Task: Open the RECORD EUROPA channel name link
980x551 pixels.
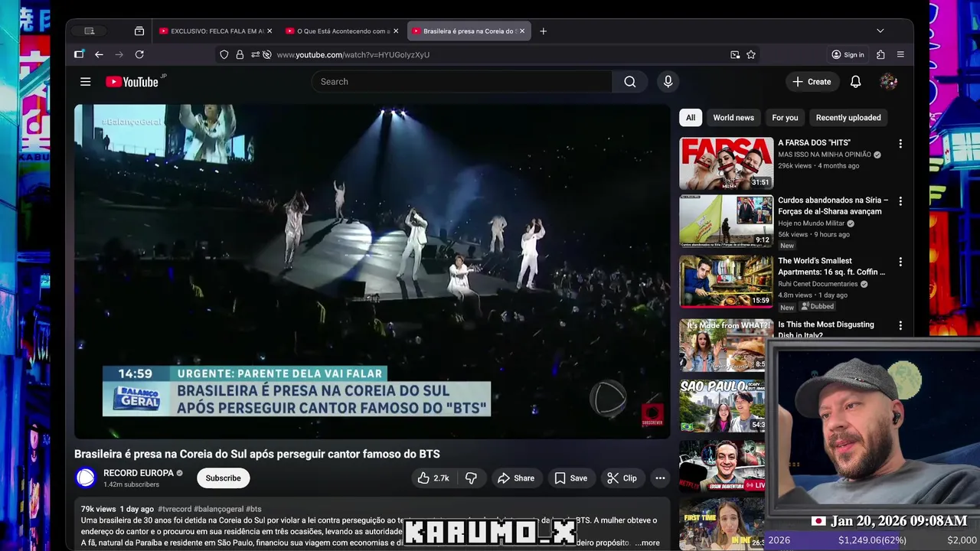Action: (139, 473)
